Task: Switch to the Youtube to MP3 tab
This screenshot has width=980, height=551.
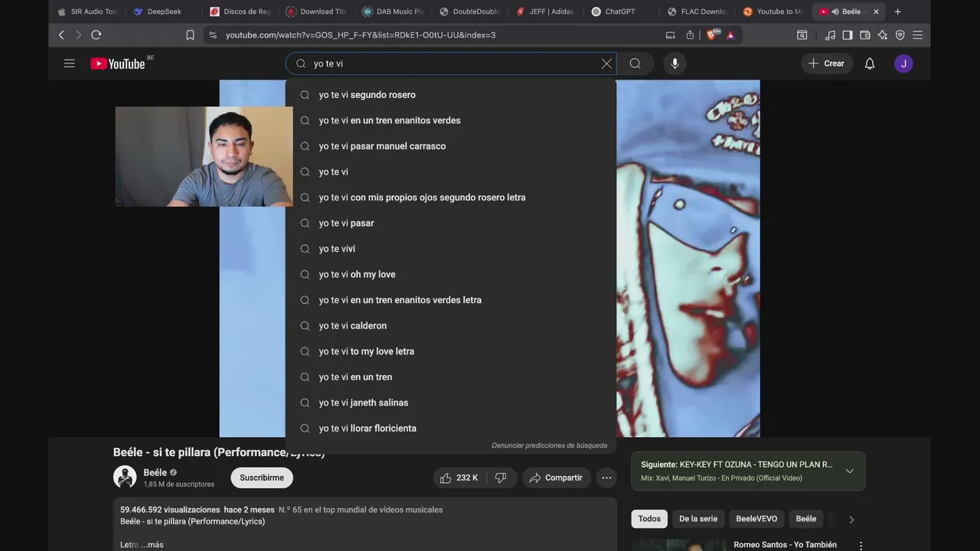Action: (773, 11)
